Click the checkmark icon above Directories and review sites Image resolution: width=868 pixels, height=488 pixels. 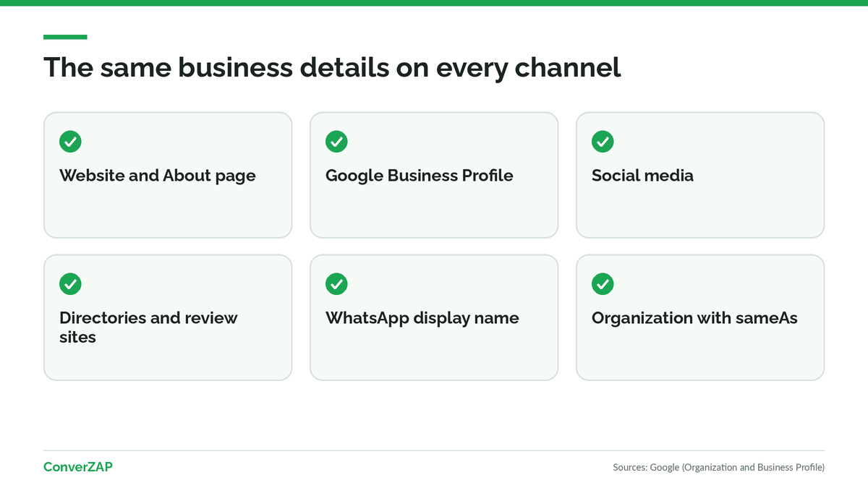point(70,284)
